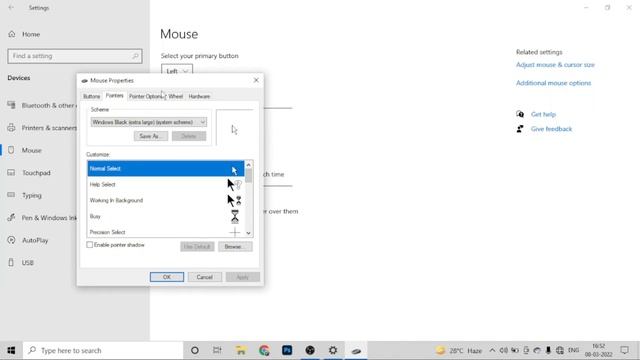Open the network globe tray icon
The width and height of the screenshot is (640, 360).
[560, 350]
